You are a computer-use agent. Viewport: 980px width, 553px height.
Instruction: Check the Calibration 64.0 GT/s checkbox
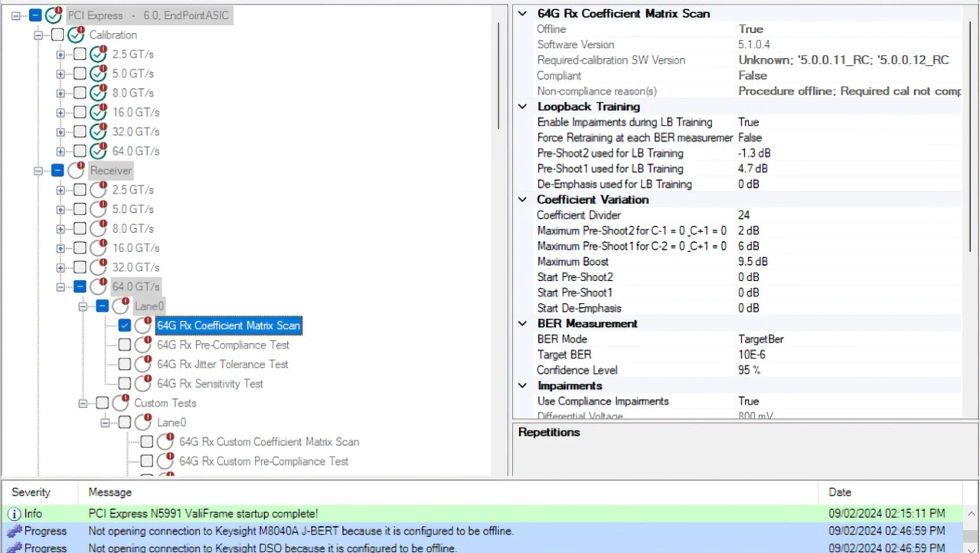click(80, 152)
